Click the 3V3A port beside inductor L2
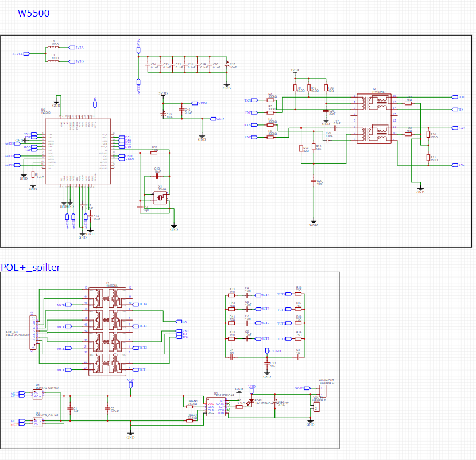 pos(72,47)
